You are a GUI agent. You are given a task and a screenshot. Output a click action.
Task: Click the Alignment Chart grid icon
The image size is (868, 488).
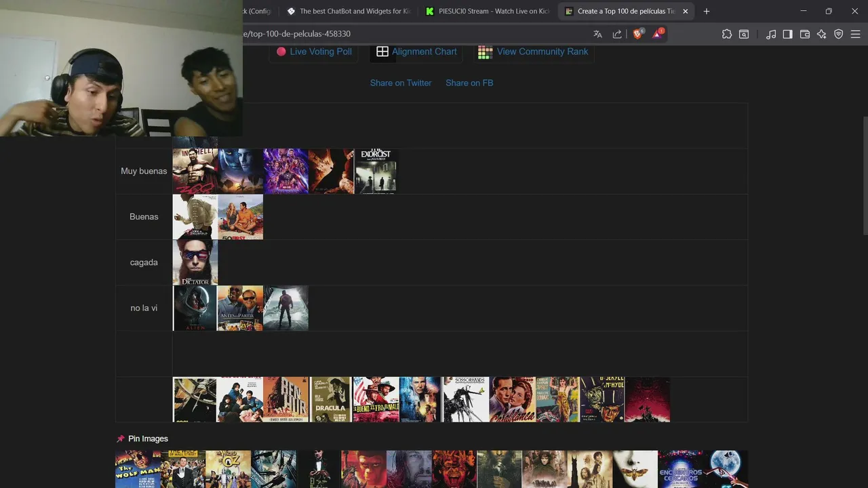pyautogui.click(x=382, y=52)
